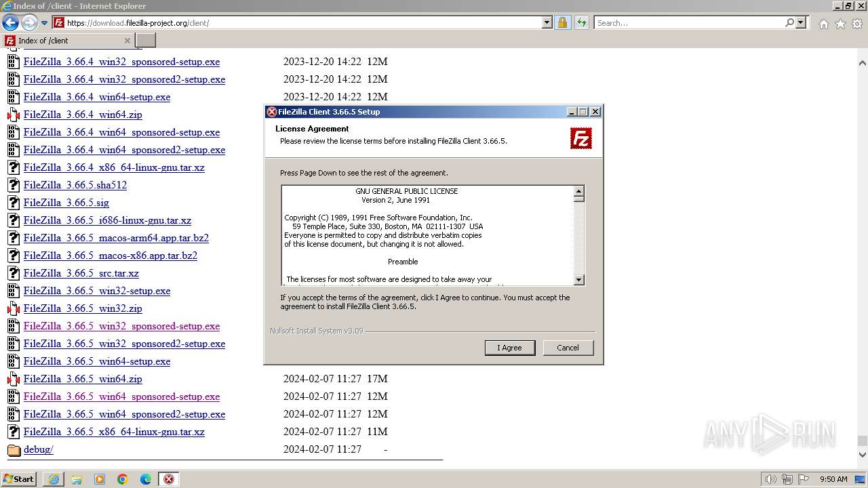Image resolution: width=868 pixels, height=488 pixels.
Task: Open Action Center flag icon
Action: 803,479
